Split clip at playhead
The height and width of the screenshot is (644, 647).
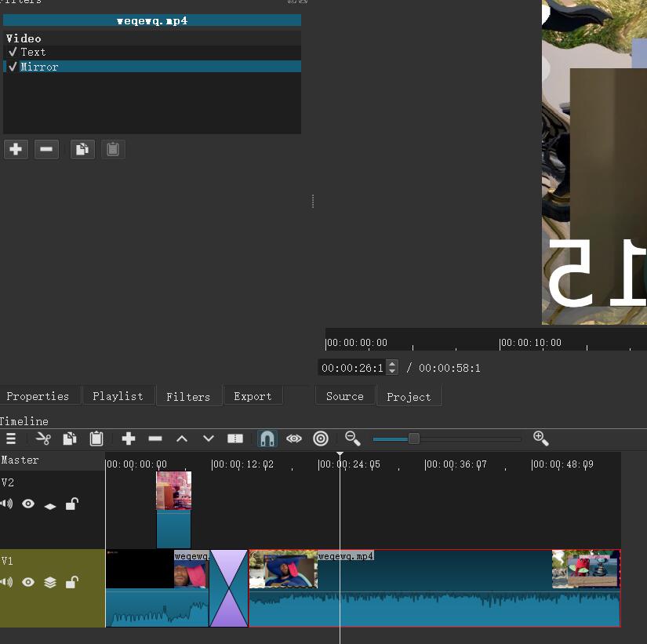click(235, 438)
